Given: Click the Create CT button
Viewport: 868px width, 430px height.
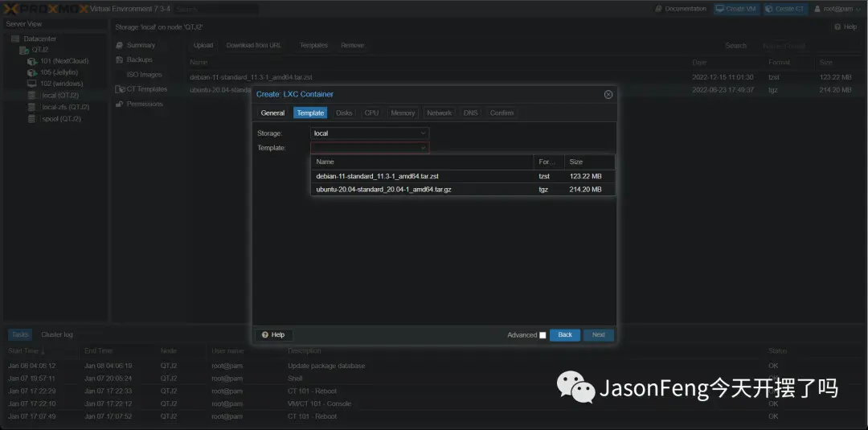Looking at the screenshot, I should pos(785,9).
